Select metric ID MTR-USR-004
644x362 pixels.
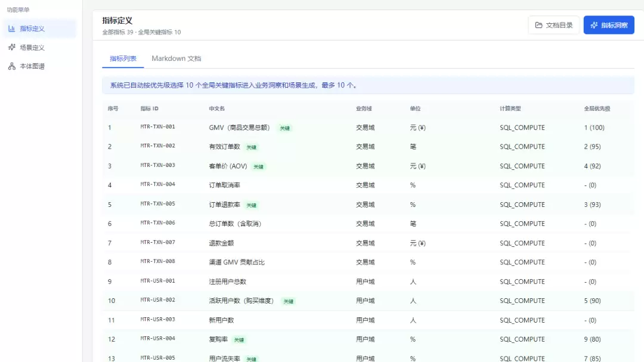pos(157,339)
